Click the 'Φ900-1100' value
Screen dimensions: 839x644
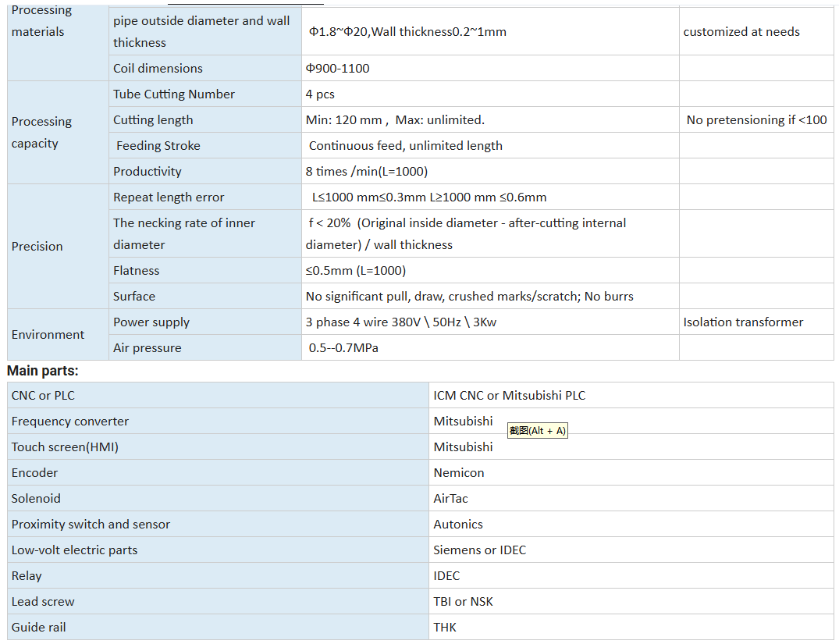(x=338, y=68)
